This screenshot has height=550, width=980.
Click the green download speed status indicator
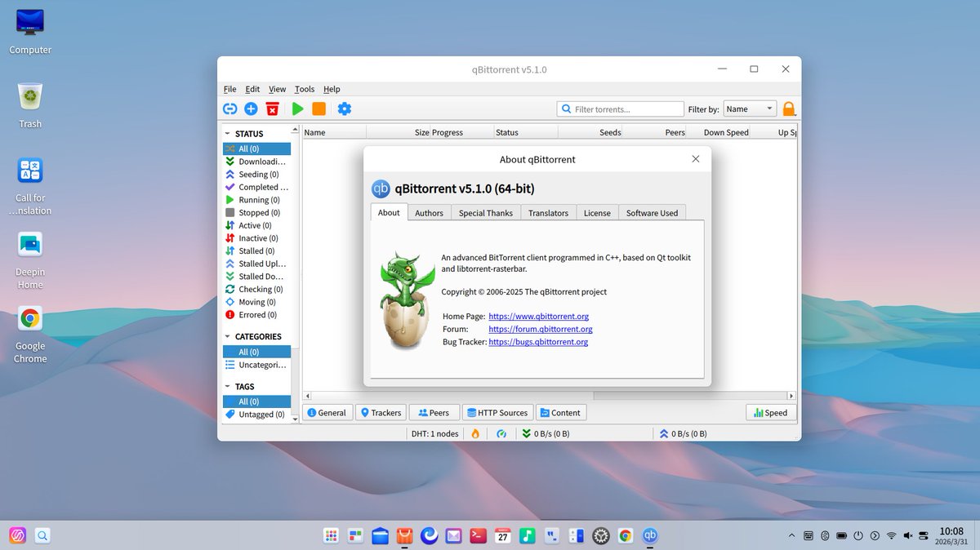tap(546, 434)
